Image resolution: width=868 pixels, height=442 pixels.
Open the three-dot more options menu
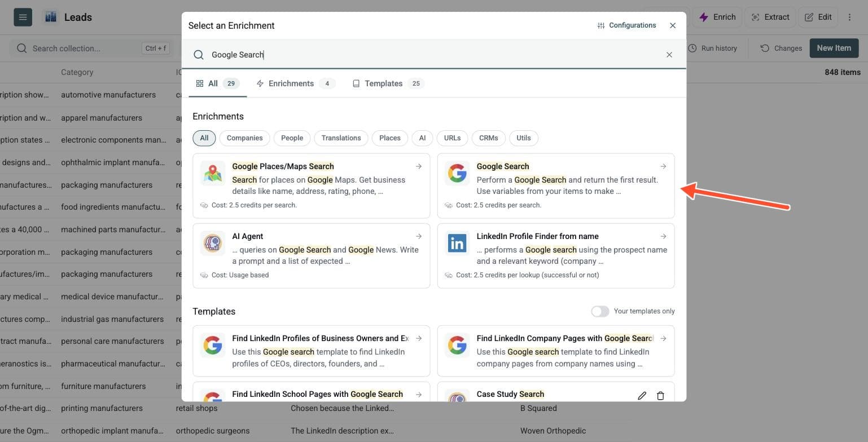pyautogui.click(x=849, y=17)
